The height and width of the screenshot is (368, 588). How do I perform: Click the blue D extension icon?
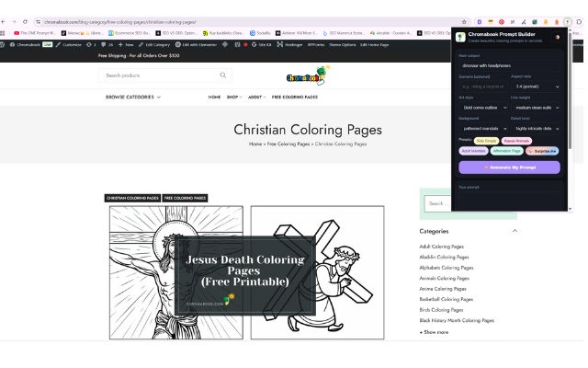click(x=480, y=22)
